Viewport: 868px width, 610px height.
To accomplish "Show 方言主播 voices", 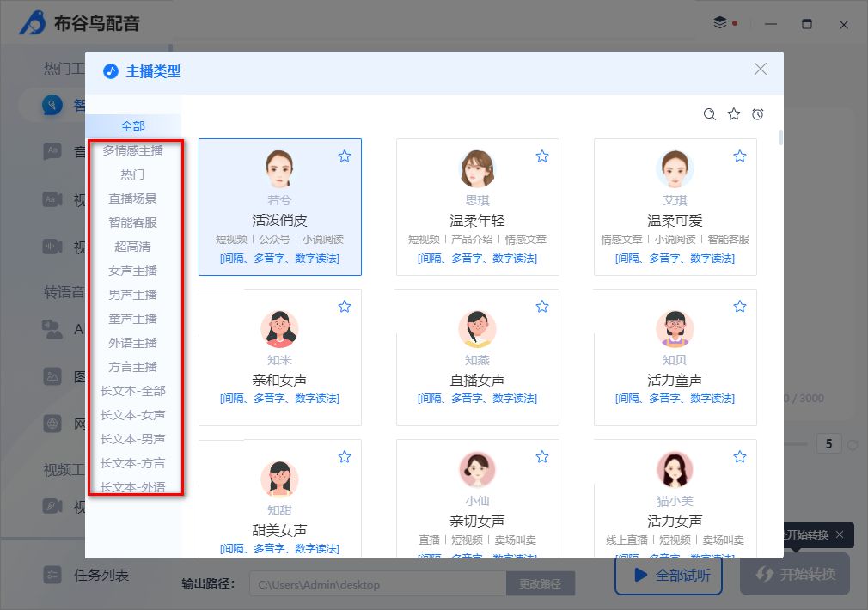I will pyautogui.click(x=133, y=367).
